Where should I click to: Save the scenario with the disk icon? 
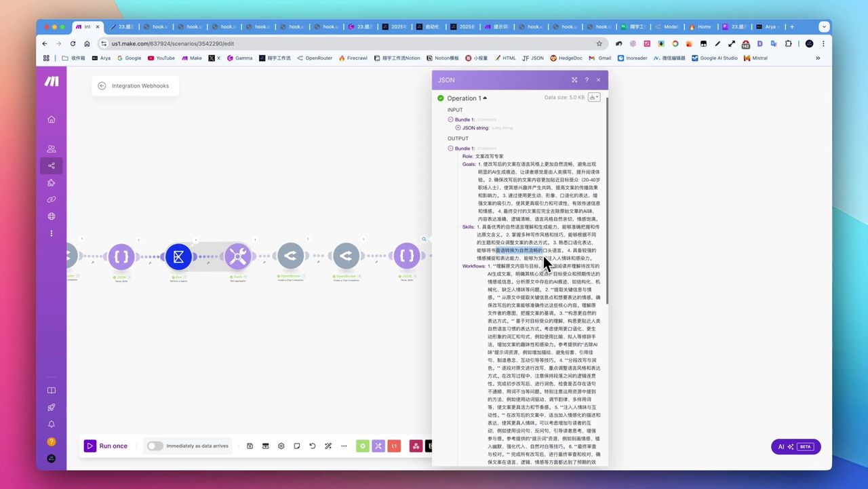click(250, 446)
